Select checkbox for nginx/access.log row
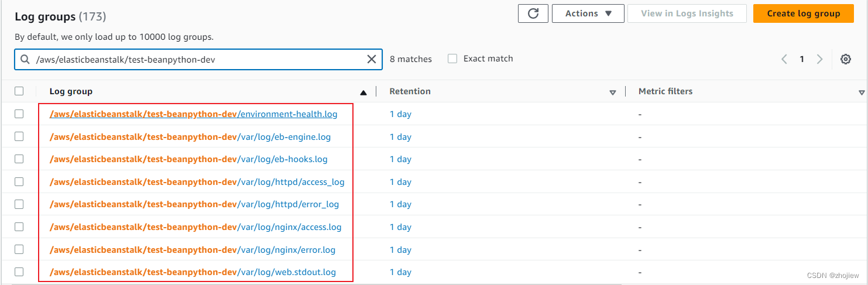 [x=19, y=226]
